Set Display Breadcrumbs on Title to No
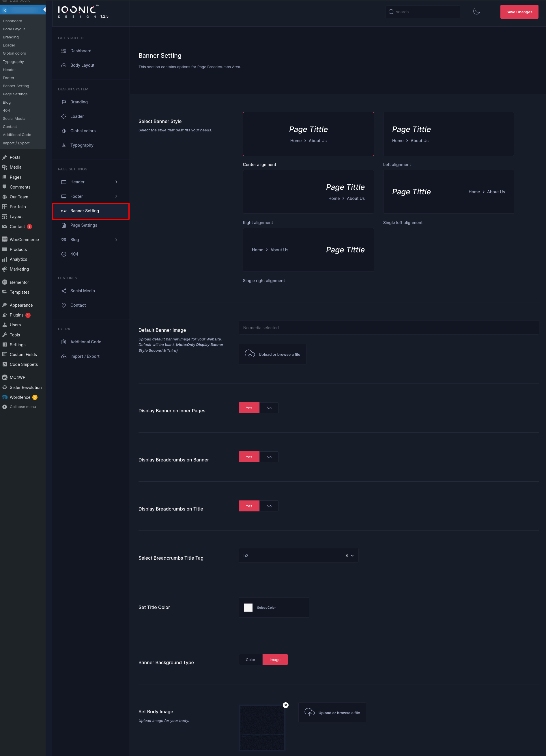 point(269,506)
